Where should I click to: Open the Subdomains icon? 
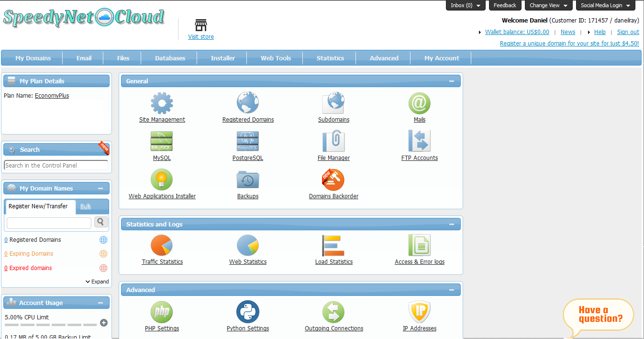tap(333, 103)
